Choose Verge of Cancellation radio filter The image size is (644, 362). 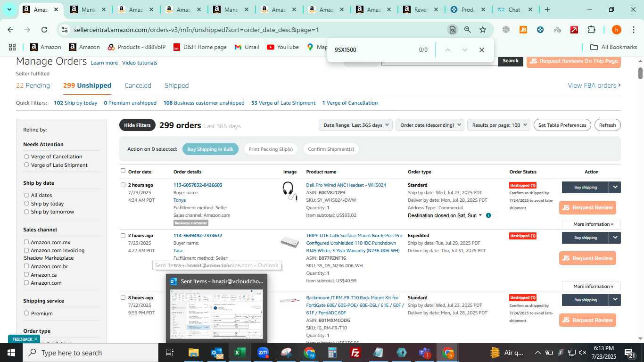pyautogui.click(x=26, y=156)
